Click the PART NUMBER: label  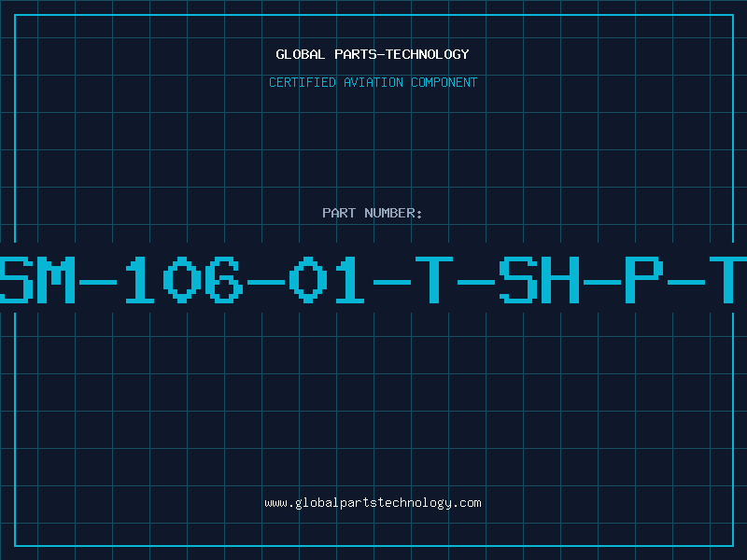(x=373, y=213)
